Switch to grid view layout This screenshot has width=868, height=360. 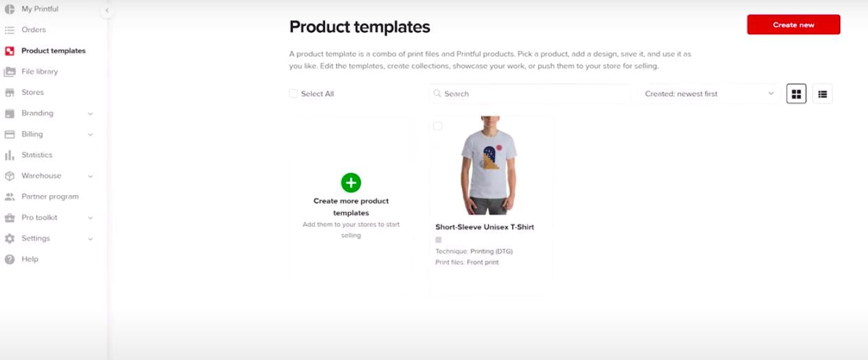tap(796, 94)
